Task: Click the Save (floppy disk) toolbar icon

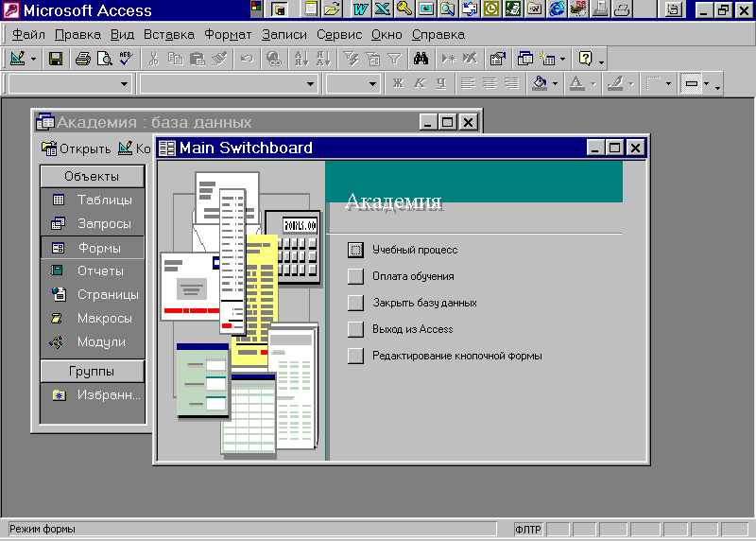Action: [56, 59]
